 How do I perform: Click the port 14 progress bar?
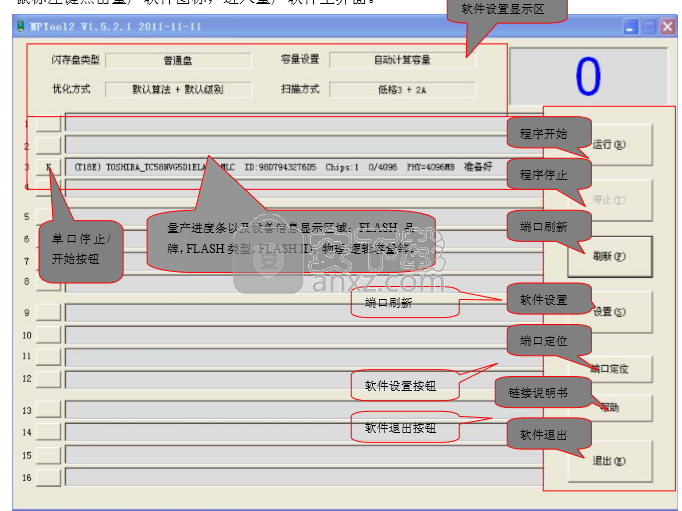304,432
